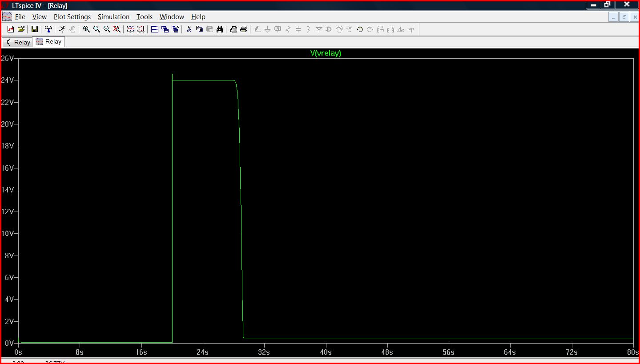
Task: Click the Redo arrow icon
Action: [x=370, y=29]
